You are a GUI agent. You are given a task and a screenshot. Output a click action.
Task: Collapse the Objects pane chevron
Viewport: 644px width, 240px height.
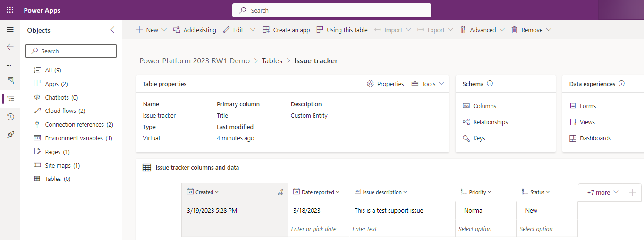[x=112, y=30]
